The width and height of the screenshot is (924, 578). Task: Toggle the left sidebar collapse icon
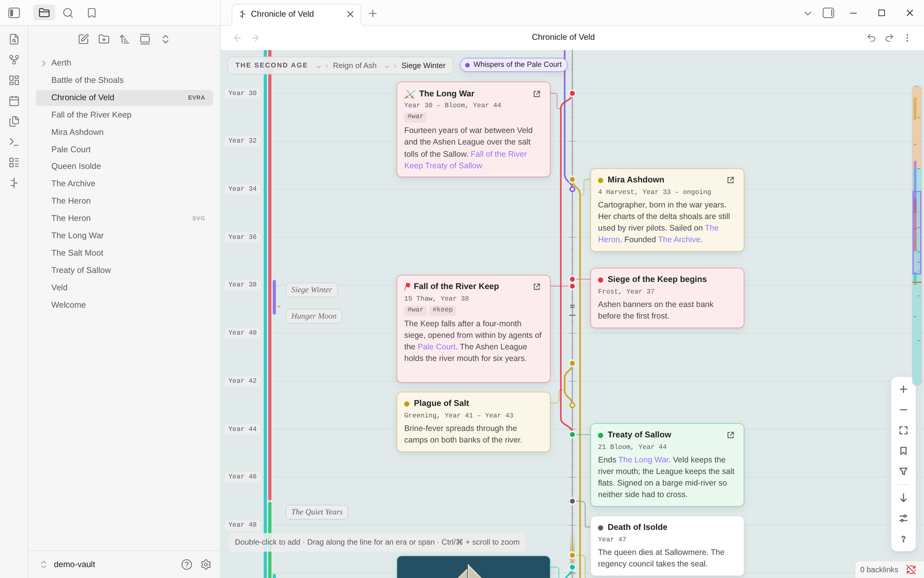point(14,13)
